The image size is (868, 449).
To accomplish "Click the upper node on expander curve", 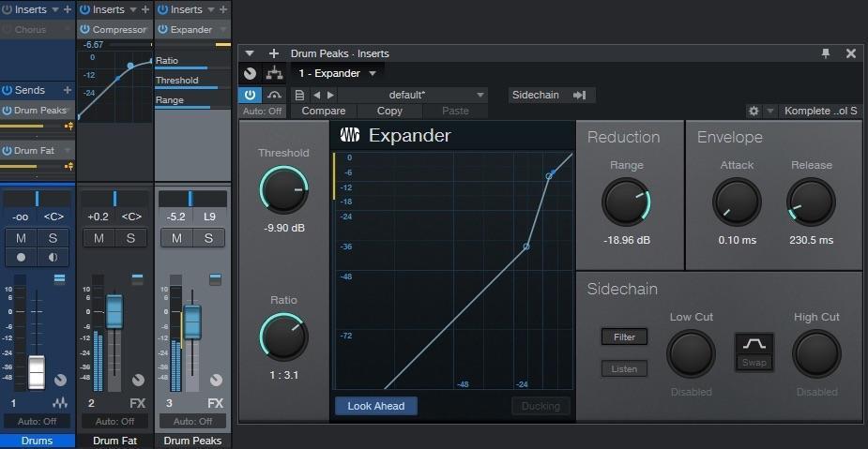I will coord(549,176).
